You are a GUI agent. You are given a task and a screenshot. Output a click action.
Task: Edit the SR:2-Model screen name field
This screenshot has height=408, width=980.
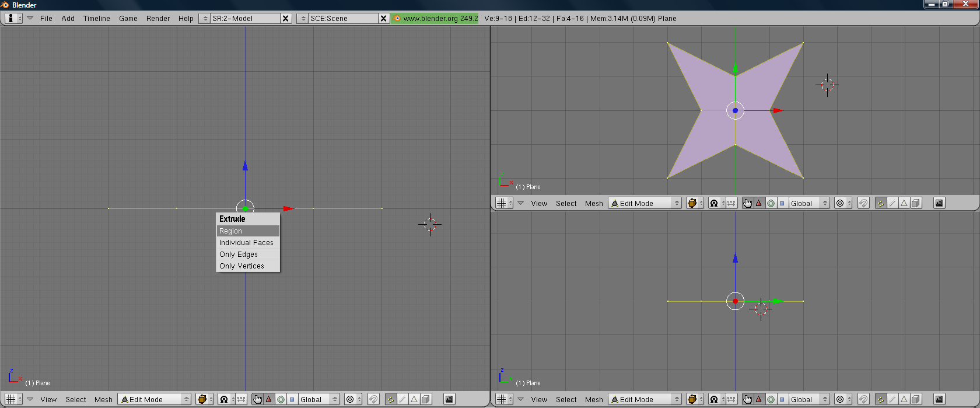(245, 19)
